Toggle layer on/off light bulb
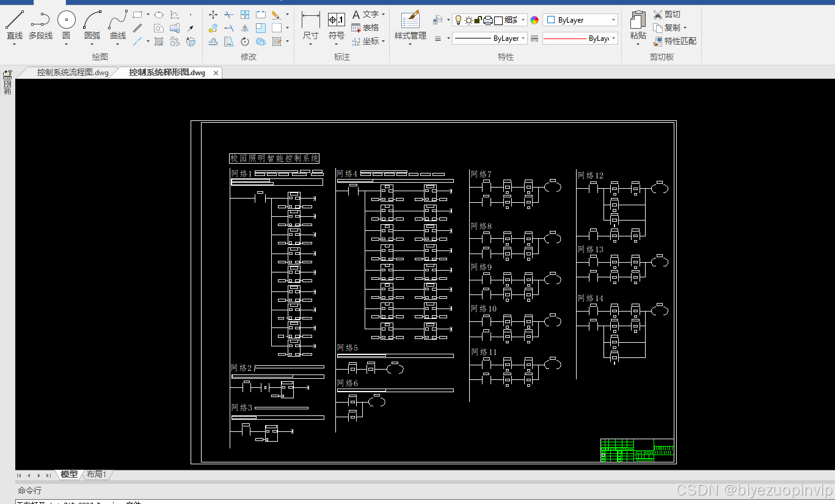 pos(459,20)
